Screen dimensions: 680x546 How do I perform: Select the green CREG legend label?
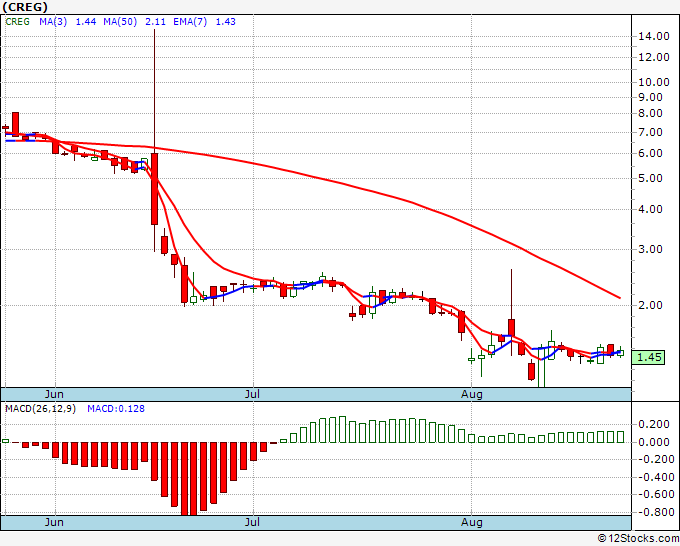point(17,22)
